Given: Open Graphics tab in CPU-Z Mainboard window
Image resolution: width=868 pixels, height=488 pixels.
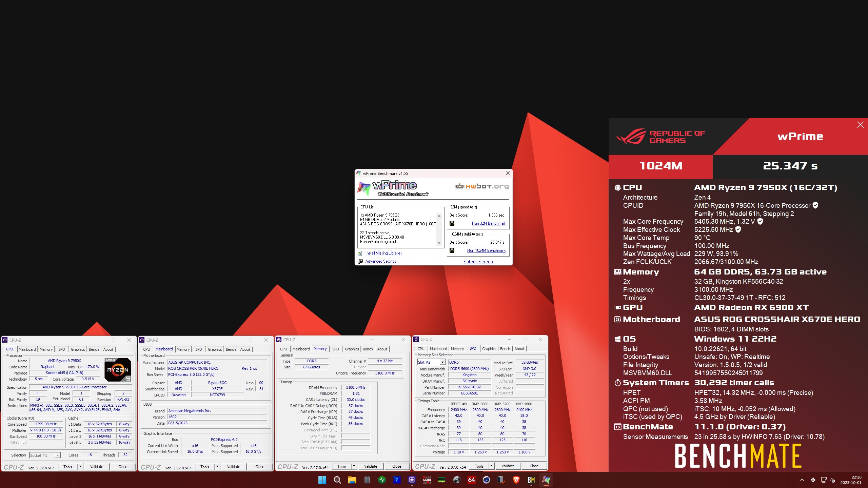Looking at the screenshot, I should [215, 349].
